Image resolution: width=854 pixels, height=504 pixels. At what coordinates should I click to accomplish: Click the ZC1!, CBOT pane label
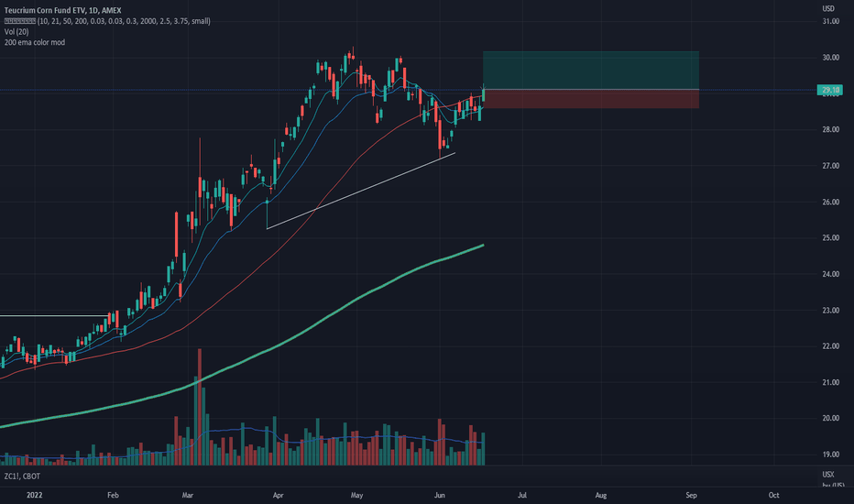(x=22, y=477)
